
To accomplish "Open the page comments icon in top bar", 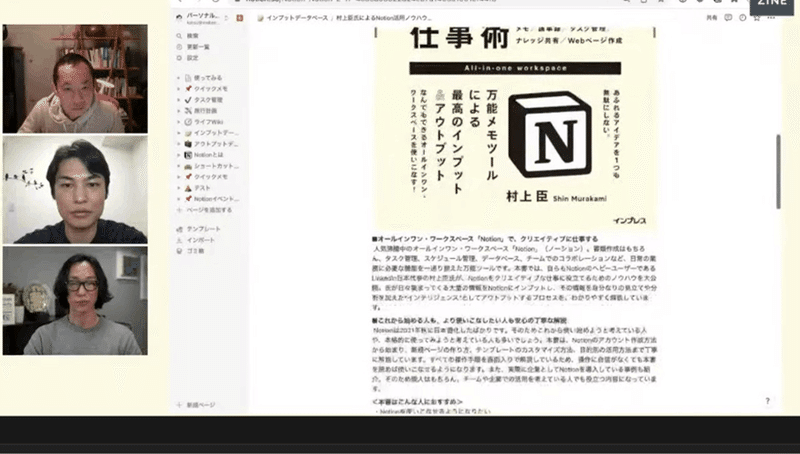I will pyautogui.click(x=728, y=18).
